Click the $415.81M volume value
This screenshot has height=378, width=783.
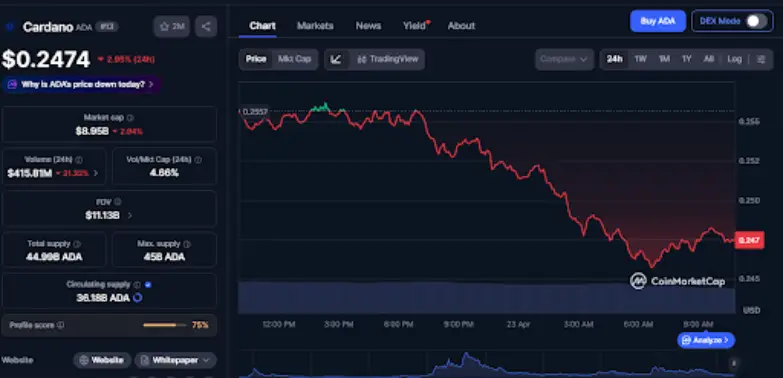click(x=29, y=173)
